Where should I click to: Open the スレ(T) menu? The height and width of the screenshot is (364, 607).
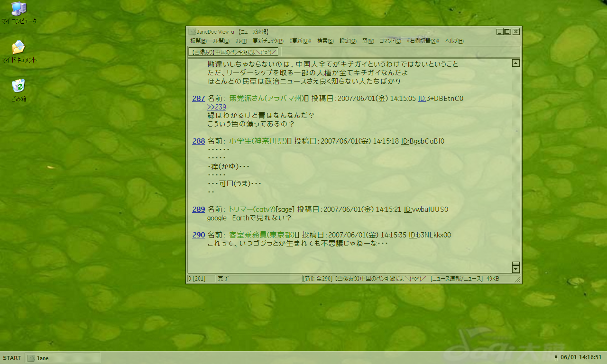241,41
